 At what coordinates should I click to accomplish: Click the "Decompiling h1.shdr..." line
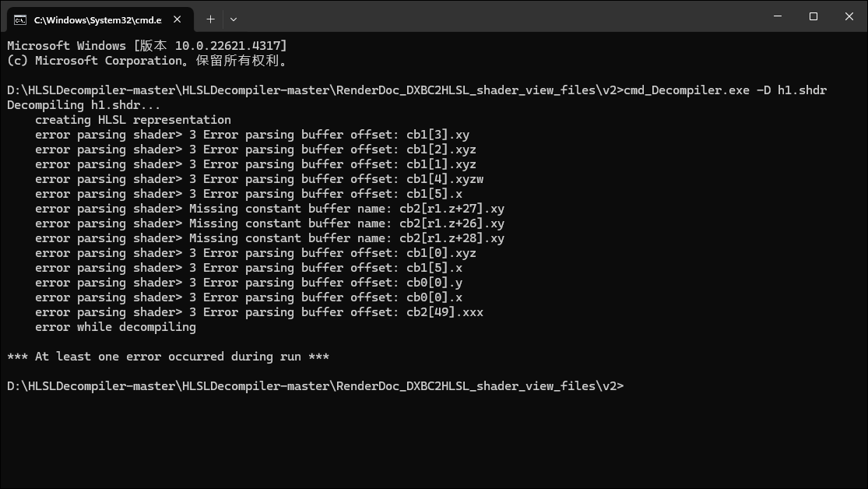[84, 105]
